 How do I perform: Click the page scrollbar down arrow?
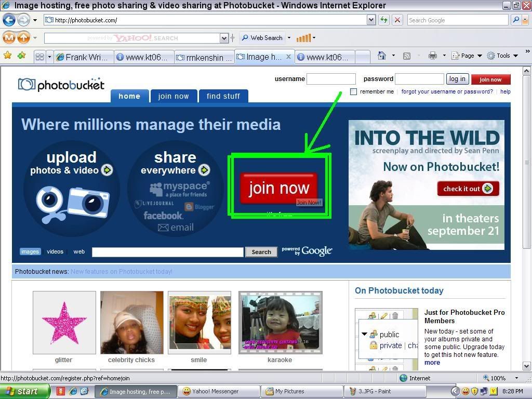pos(527,366)
